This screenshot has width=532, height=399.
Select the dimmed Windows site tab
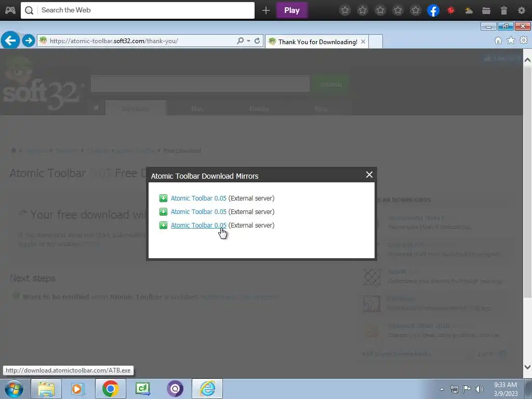pyautogui.click(x=136, y=109)
